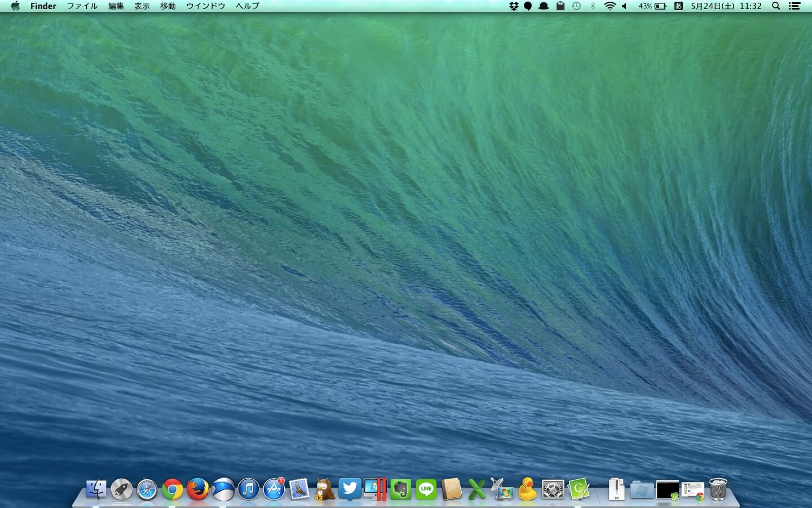Click the speech bubble menu bar icon
The height and width of the screenshot is (508, 812).
coord(528,6)
